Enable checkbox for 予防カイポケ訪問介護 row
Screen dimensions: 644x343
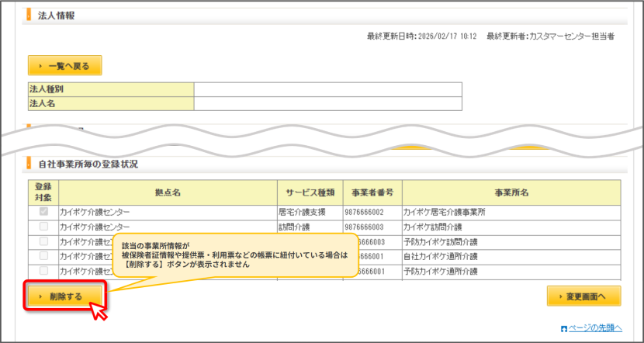(x=43, y=241)
